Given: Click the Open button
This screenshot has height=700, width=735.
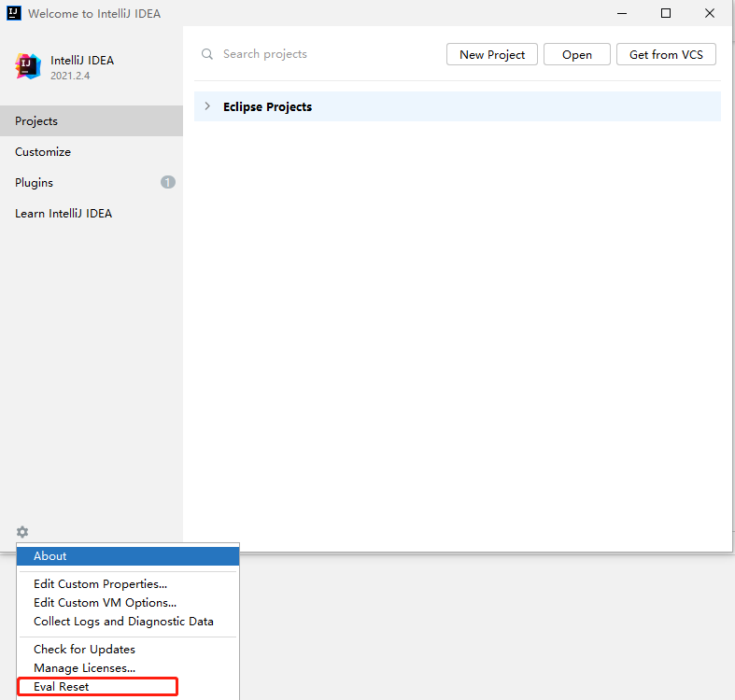Looking at the screenshot, I should (x=576, y=54).
